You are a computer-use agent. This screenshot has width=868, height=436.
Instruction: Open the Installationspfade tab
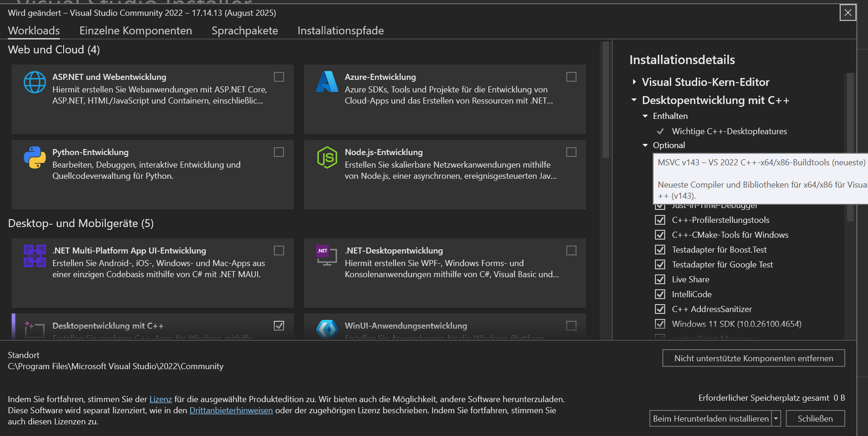[x=341, y=31]
